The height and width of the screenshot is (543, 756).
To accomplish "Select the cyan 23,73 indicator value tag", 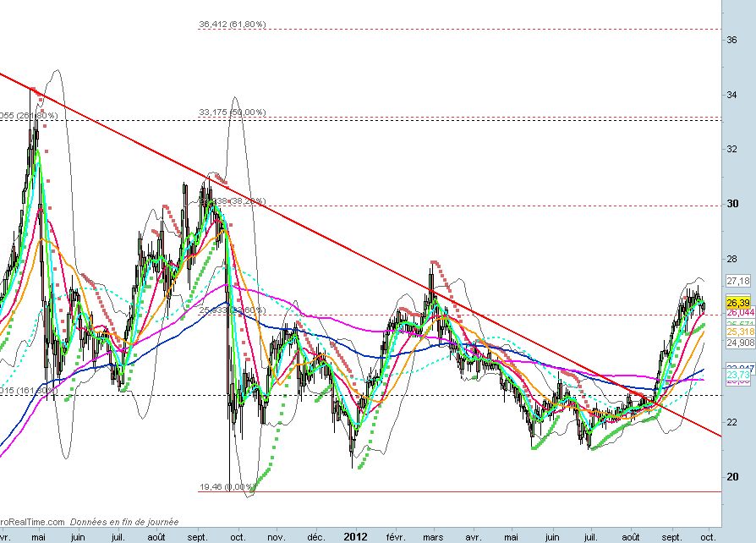I will click(738, 375).
